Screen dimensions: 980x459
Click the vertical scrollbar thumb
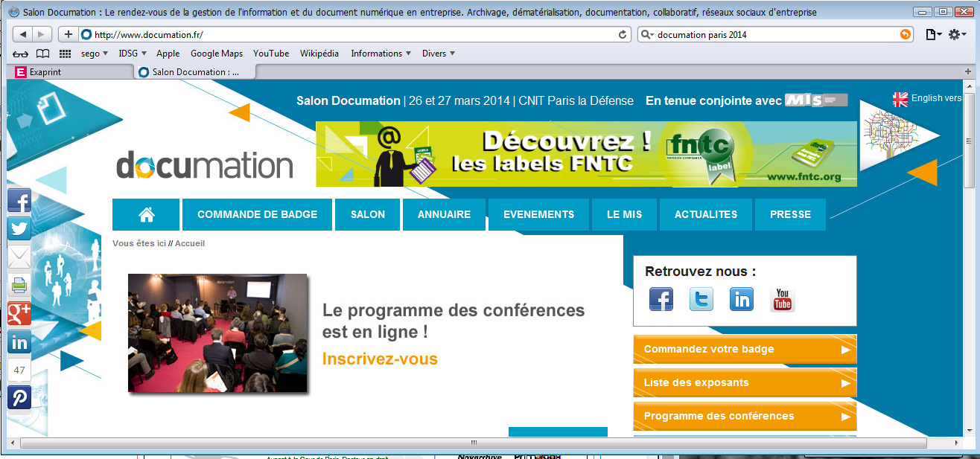(x=969, y=141)
